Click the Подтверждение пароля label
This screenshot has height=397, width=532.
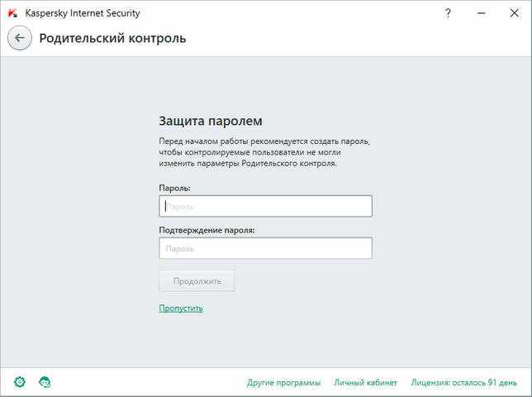click(207, 230)
